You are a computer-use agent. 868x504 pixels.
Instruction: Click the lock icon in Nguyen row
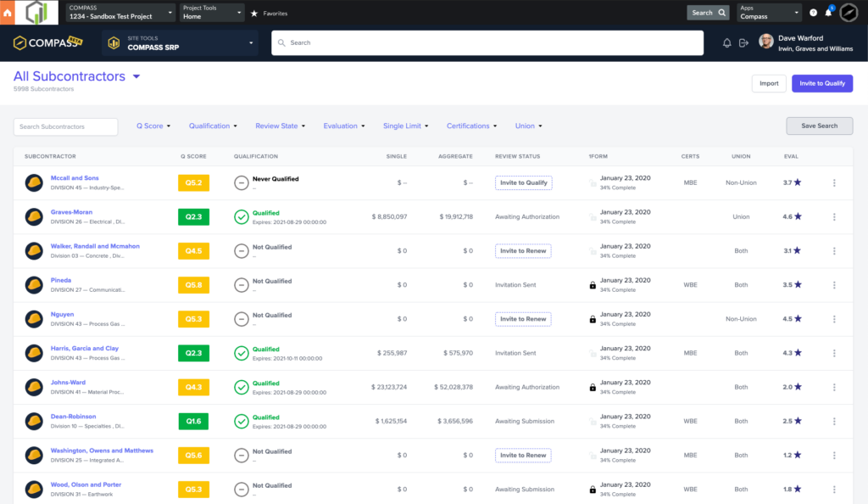tap(593, 319)
